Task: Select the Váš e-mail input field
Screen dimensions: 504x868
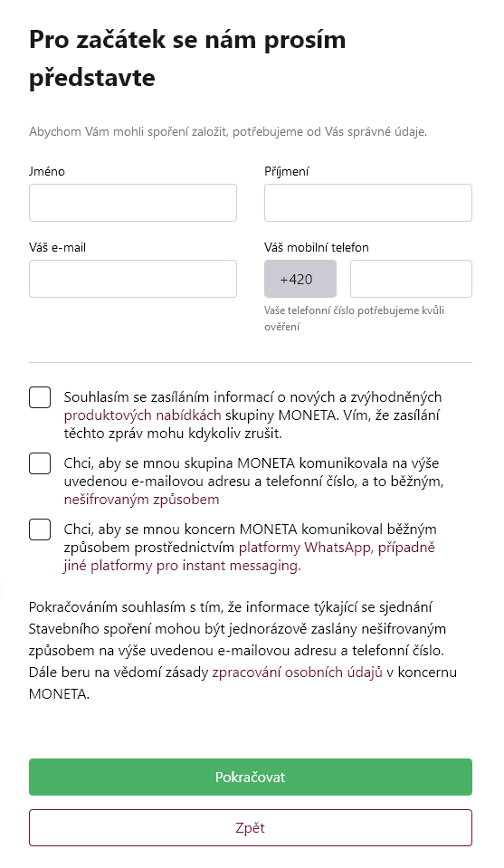Action: click(133, 279)
